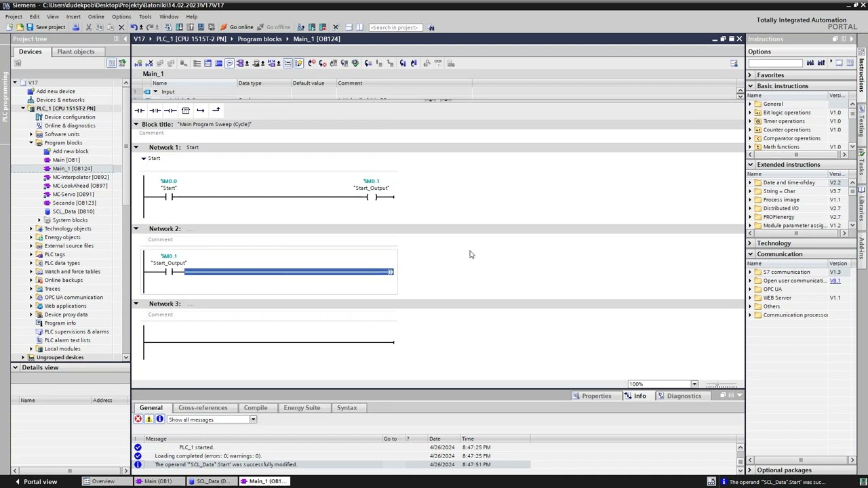The height and width of the screenshot is (488, 868).
Task: Click Go offline
Action: [273, 27]
